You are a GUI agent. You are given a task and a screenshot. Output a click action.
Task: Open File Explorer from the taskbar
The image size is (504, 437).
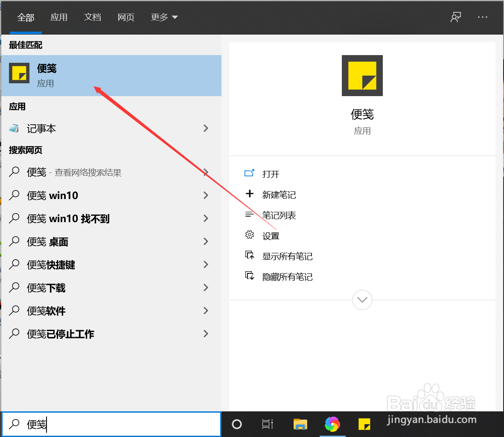coord(300,424)
